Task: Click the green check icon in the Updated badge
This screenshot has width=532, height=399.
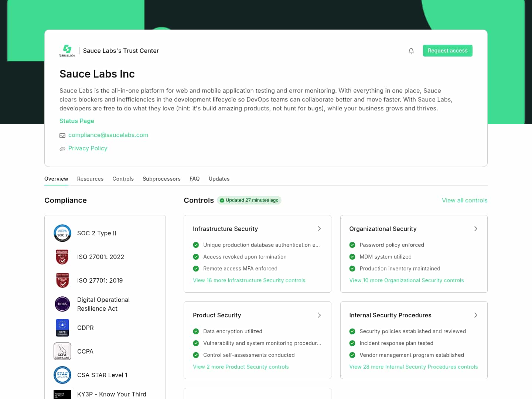Action: pyautogui.click(x=222, y=200)
